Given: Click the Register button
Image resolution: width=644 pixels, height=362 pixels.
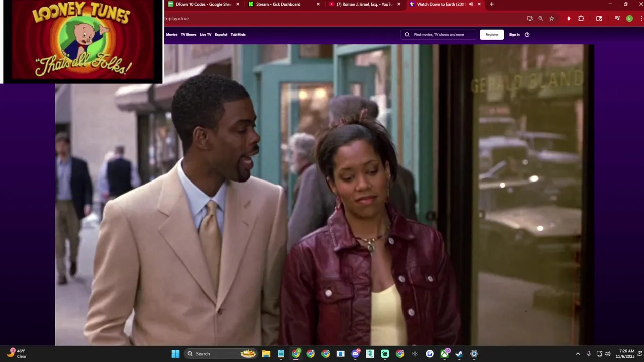Looking at the screenshot, I should tap(492, 35).
